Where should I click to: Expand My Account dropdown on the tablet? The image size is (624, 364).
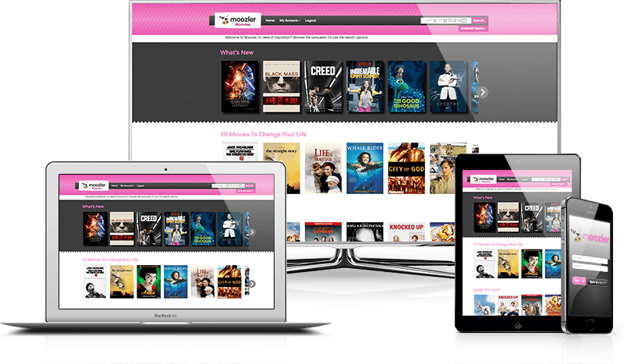[x=512, y=179]
